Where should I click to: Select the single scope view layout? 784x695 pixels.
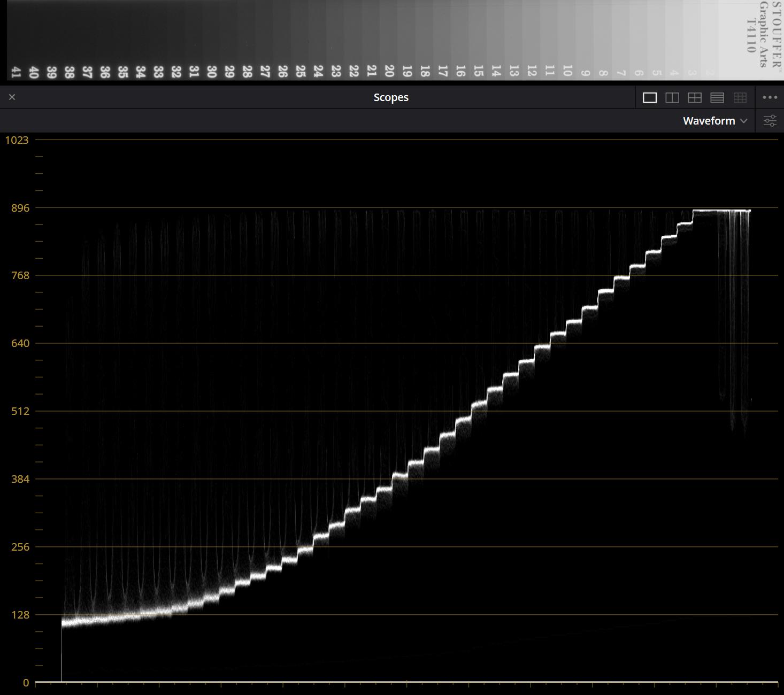[x=649, y=97]
